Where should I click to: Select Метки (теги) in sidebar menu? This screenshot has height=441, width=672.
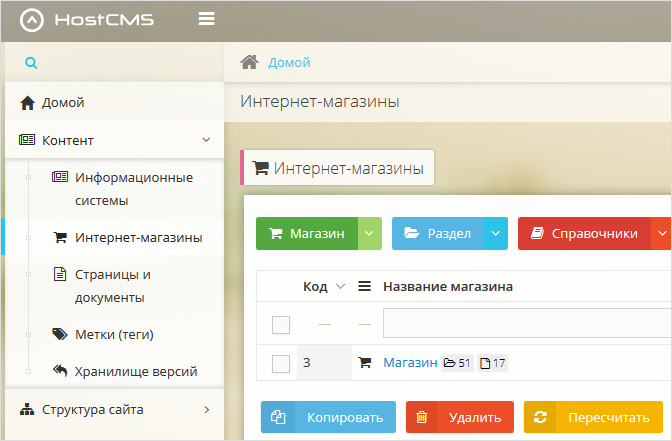coord(114,334)
